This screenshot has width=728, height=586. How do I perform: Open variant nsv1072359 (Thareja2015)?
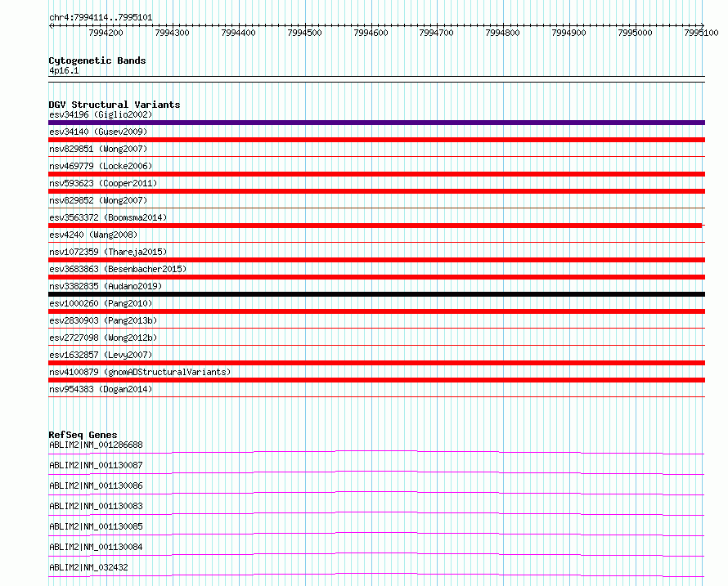coord(108,252)
